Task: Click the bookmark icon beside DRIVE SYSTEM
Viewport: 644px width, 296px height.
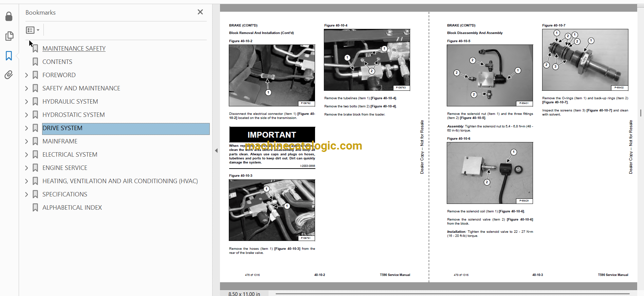Action: [x=35, y=128]
